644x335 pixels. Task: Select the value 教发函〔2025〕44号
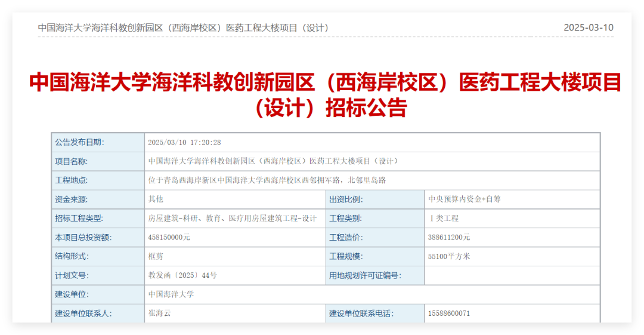[182, 275]
